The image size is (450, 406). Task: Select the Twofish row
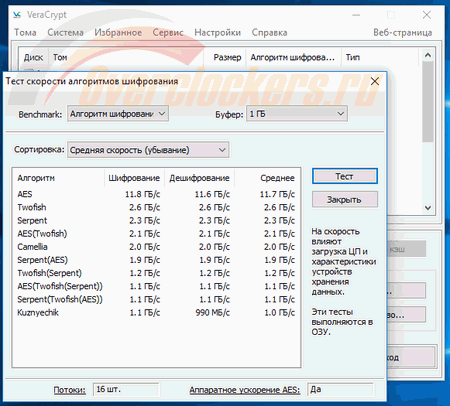pyautogui.click(x=156, y=207)
